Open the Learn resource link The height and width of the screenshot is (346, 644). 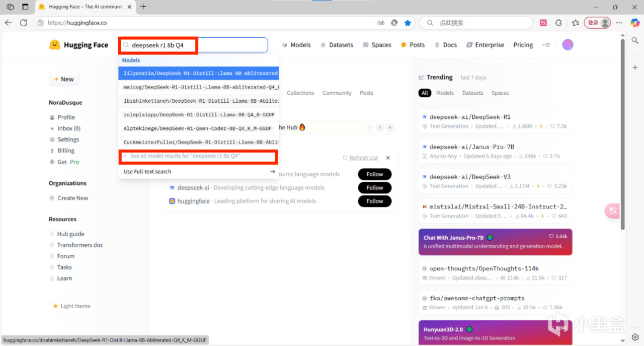pyautogui.click(x=61, y=279)
